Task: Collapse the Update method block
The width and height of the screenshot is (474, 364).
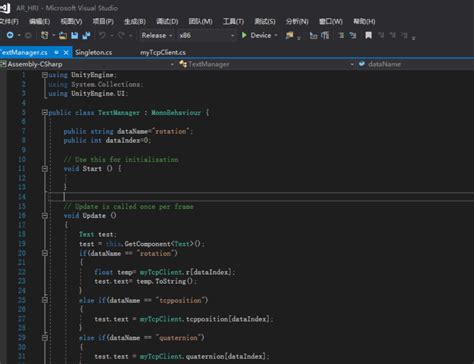Action: (x=45, y=216)
